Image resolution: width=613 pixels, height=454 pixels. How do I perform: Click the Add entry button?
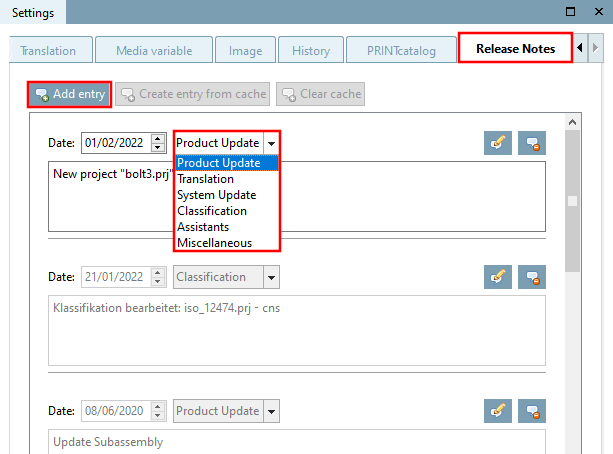point(70,94)
